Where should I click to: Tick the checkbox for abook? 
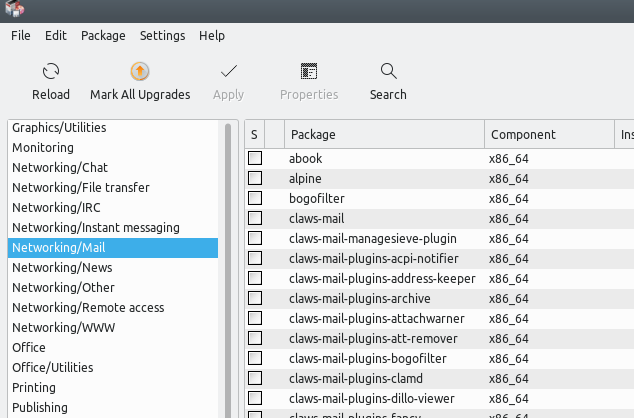tap(255, 158)
